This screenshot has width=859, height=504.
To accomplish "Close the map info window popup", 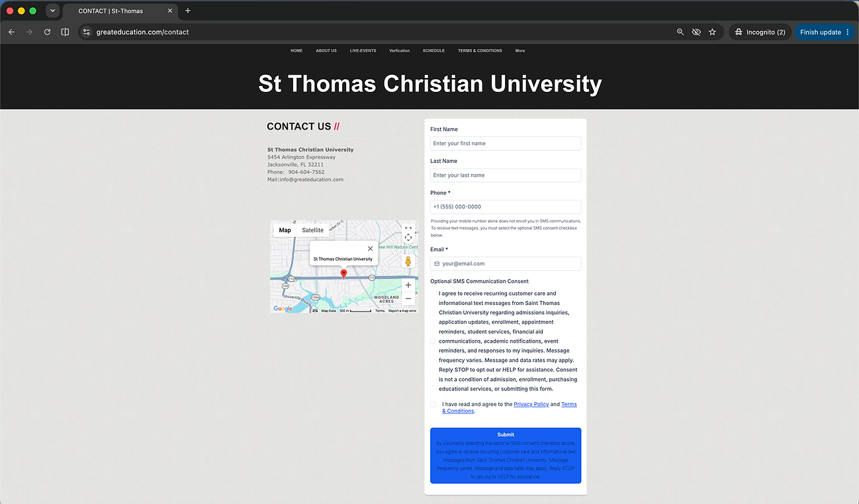I will (x=370, y=249).
